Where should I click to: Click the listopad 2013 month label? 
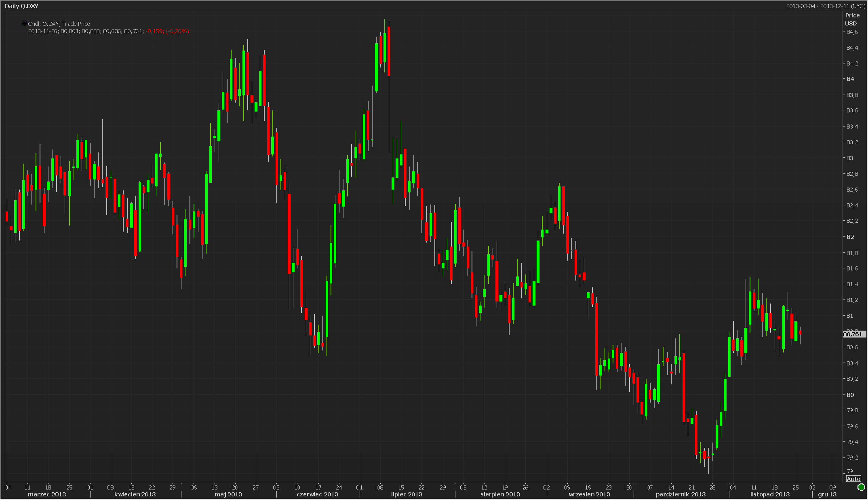(770, 494)
